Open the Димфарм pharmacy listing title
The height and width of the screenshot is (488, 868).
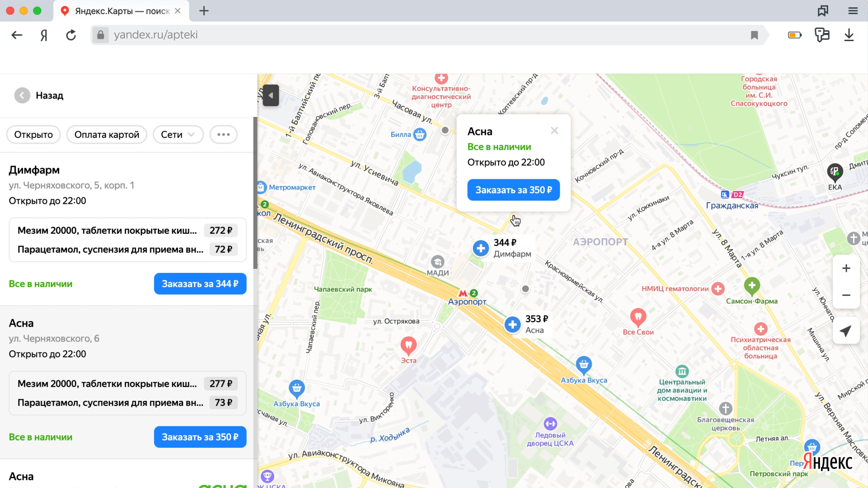tap(34, 170)
